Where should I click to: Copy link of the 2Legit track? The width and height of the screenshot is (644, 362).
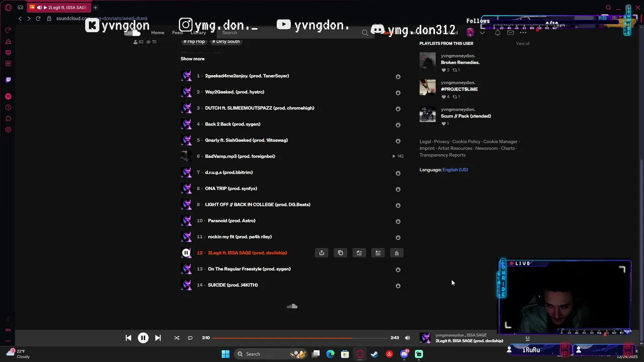tap(340, 253)
